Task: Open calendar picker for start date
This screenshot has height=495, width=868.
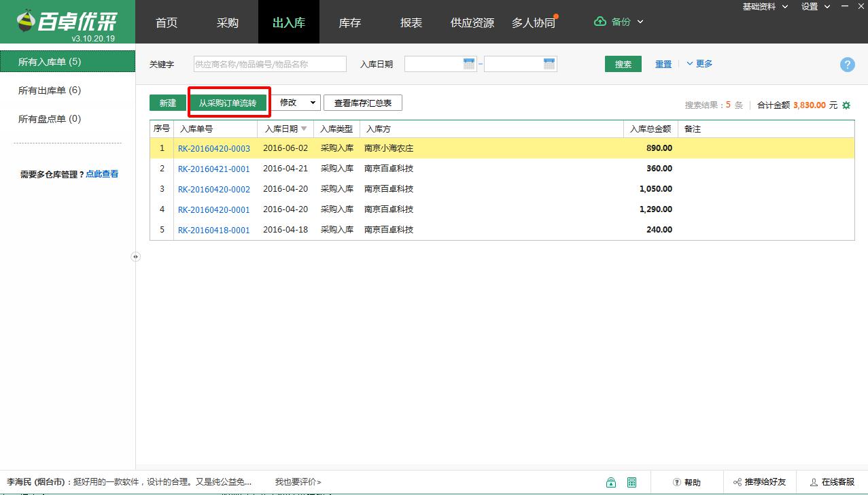Action: click(469, 64)
